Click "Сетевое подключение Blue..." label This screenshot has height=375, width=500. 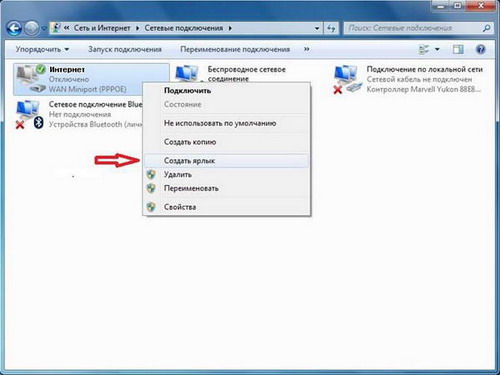(x=95, y=104)
